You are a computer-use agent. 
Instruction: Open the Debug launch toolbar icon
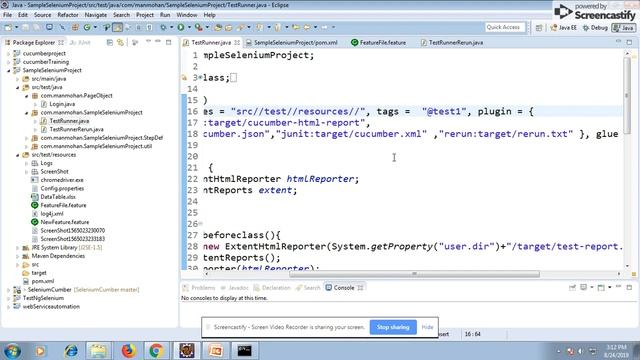click(x=163, y=27)
